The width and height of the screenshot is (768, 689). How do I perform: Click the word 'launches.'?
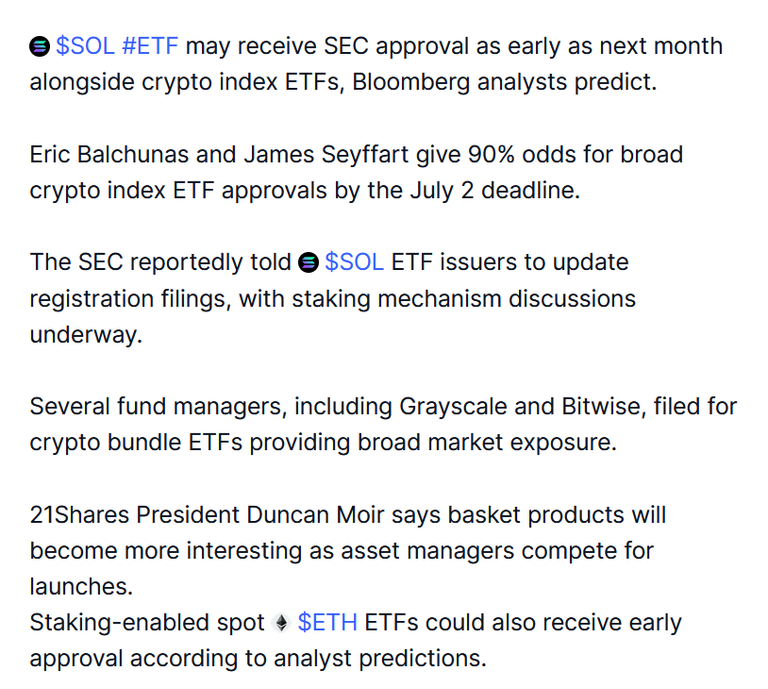81,587
